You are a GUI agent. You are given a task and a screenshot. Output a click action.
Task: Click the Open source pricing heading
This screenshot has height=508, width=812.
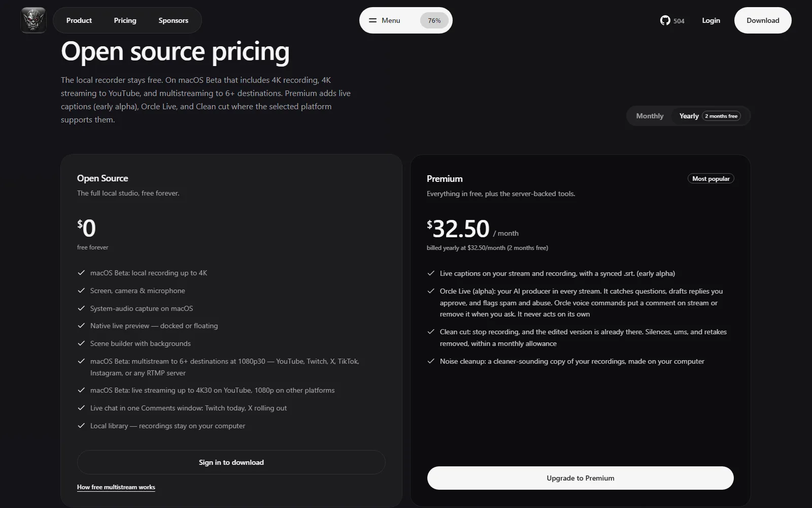175,52
